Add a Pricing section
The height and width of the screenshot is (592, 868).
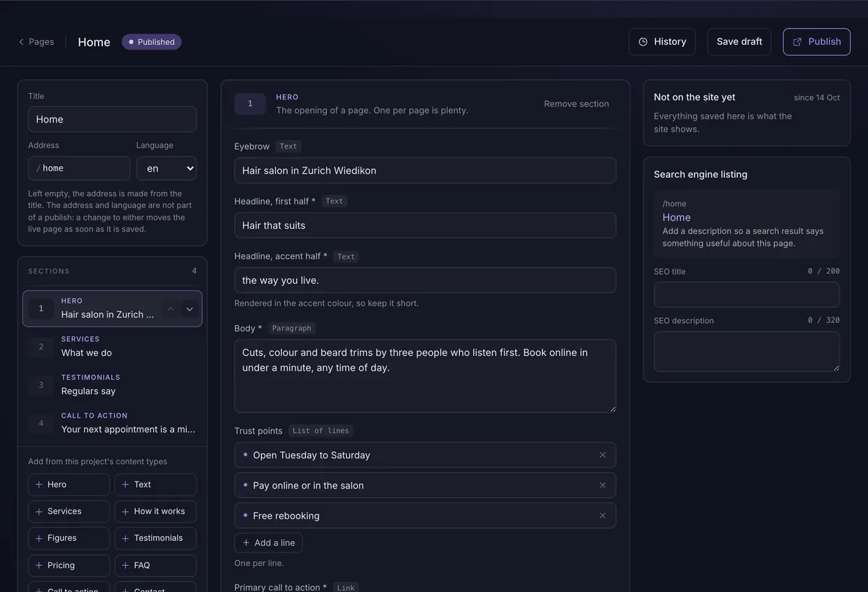coord(69,565)
